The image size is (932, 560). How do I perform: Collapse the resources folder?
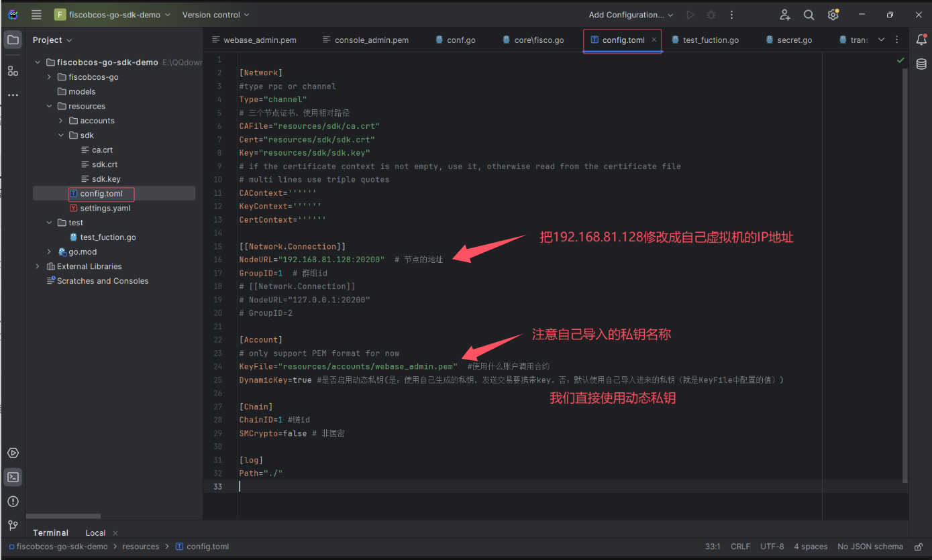pos(49,106)
